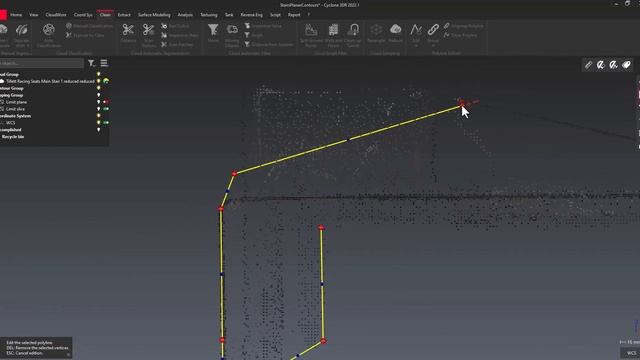Select the Limit plane tree item
640x360 pixels.
pyautogui.click(x=16, y=102)
